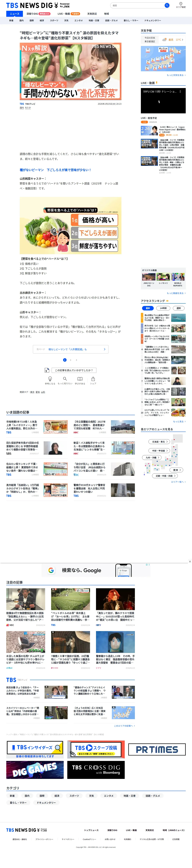Select the ニュース main tab
The image size is (192, 868).
point(15,14)
